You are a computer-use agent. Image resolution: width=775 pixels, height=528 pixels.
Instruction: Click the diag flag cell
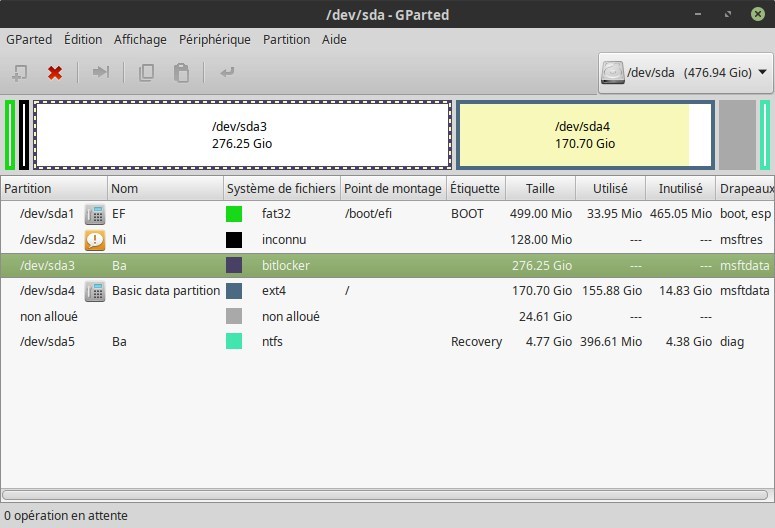732,342
